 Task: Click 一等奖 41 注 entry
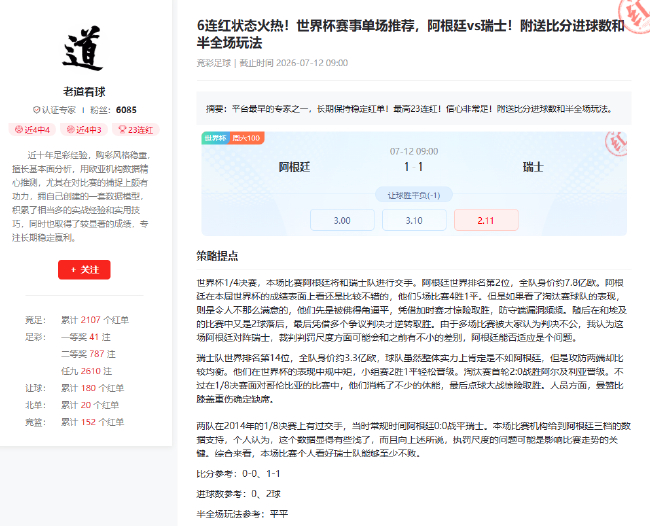86,337
